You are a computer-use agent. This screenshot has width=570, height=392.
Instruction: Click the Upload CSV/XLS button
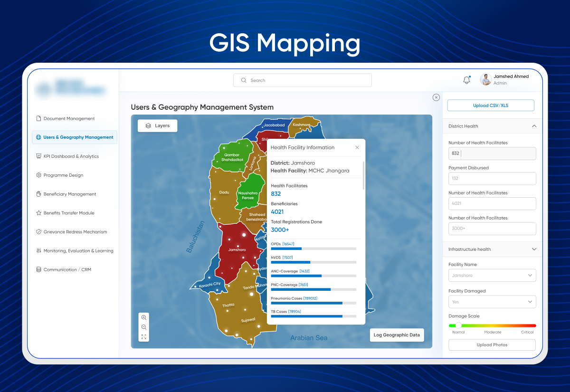click(x=491, y=105)
